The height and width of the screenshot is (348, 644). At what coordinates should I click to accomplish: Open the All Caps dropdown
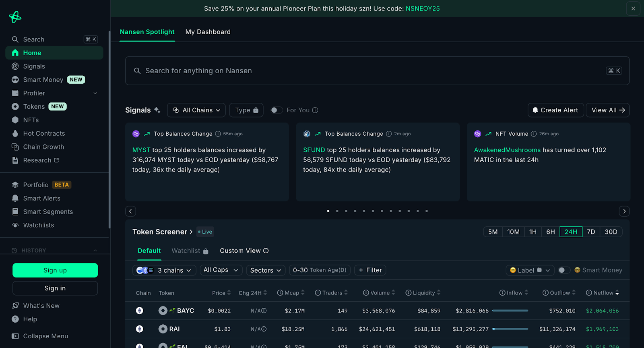(x=221, y=270)
